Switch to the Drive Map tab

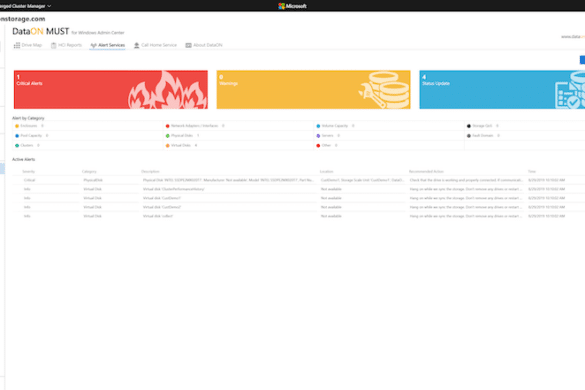point(28,45)
